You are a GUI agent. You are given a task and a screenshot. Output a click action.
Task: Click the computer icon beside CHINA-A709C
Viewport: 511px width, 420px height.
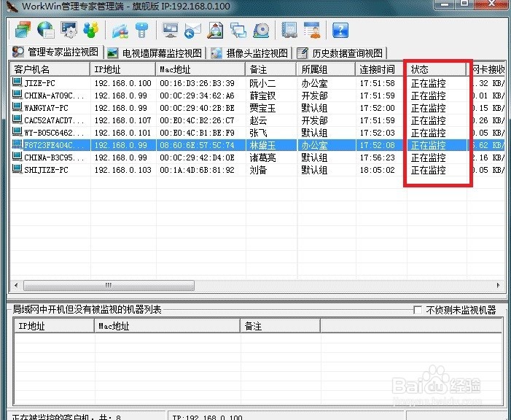click(x=17, y=95)
